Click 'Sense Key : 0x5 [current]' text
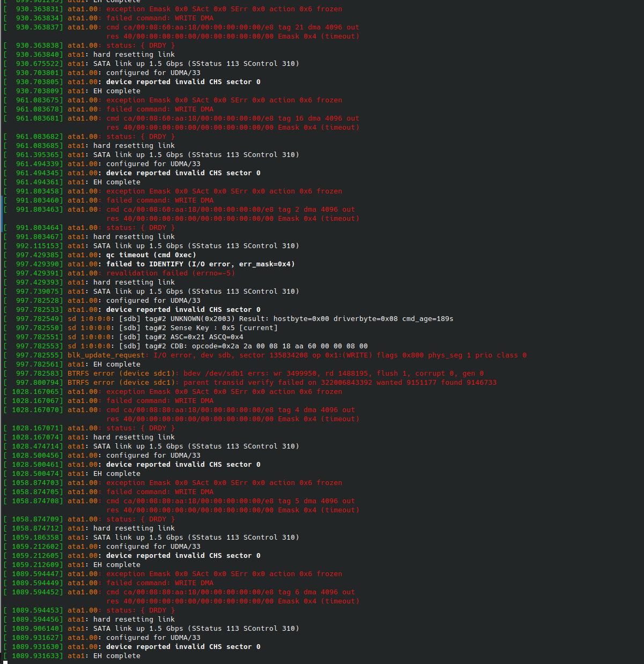This screenshot has height=664, width=644. pos(224,328)
